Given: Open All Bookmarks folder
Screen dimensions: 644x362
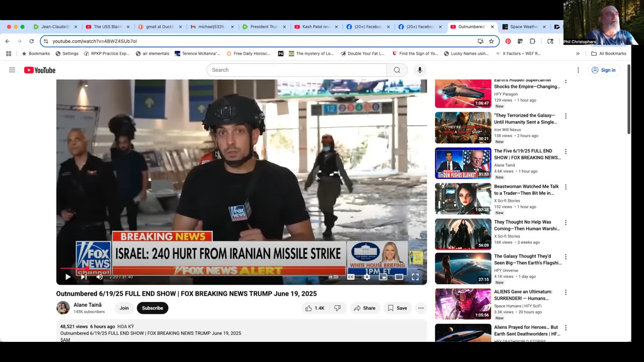Looking at the screenshot, I should pyautogui.click(x=609, y=53).
